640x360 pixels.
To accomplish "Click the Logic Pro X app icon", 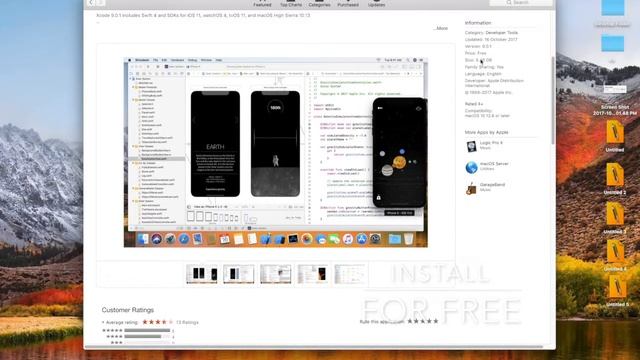I will tap(471, 146).
